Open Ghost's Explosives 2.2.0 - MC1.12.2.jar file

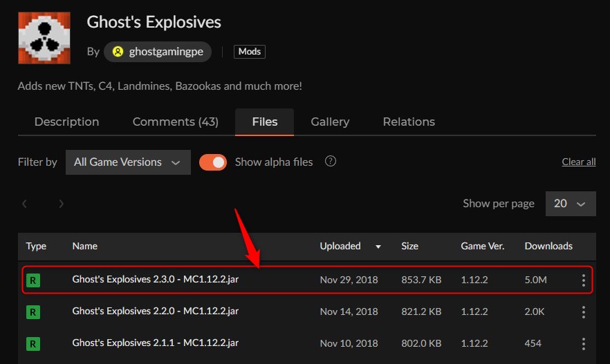point(155,312)
